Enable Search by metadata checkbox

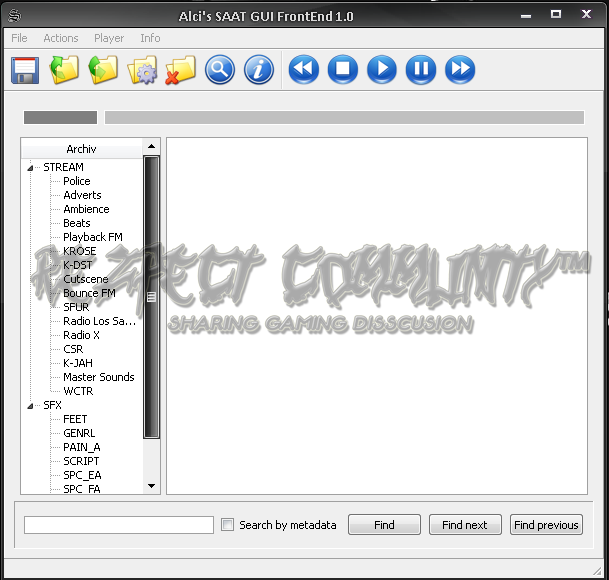click(x=227, y=525)
